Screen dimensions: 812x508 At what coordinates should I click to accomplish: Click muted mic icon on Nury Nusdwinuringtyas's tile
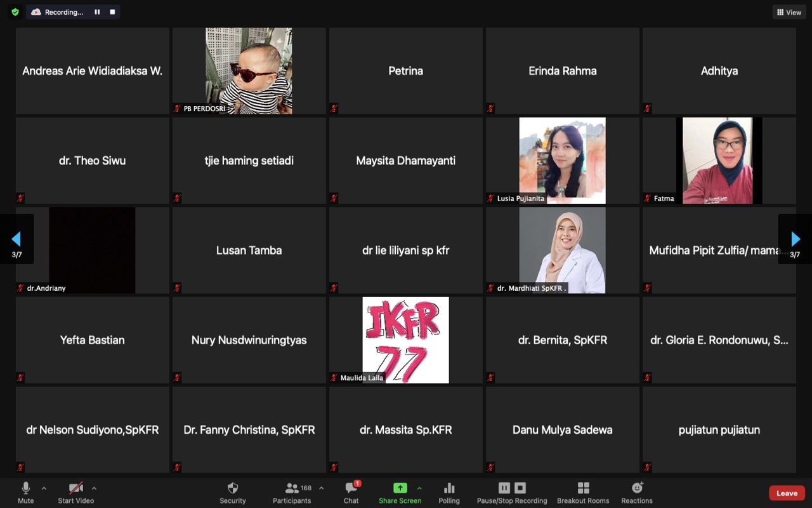(x=177, y=378)
